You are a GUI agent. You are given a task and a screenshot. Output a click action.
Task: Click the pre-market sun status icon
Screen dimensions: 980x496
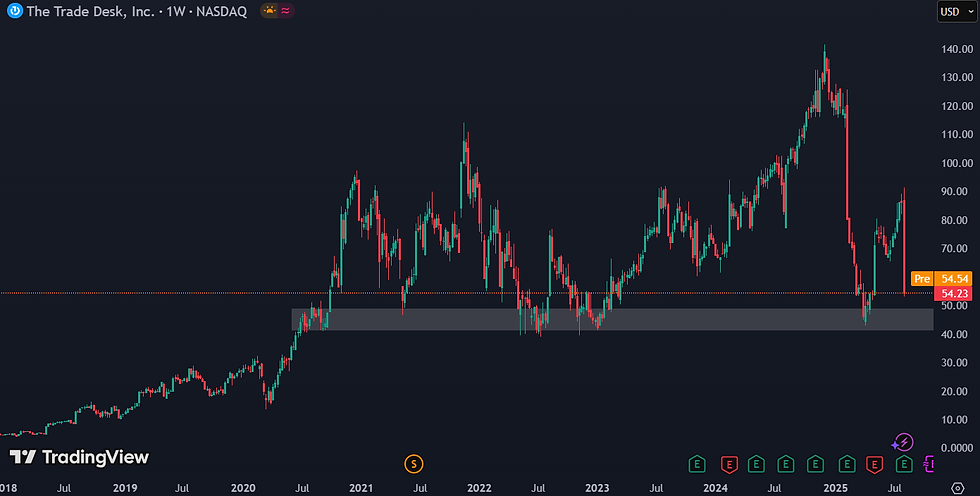coord(269,11)
